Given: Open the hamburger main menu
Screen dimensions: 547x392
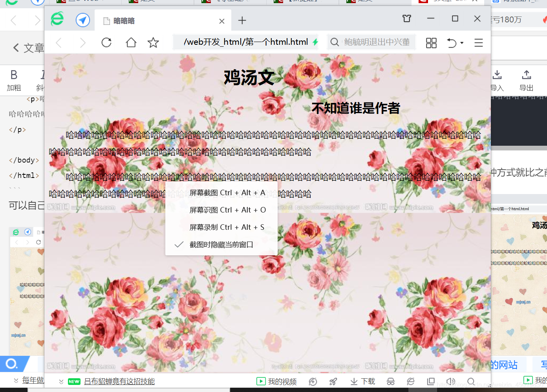Looking at the screenshot, I should tap(478, 43).
